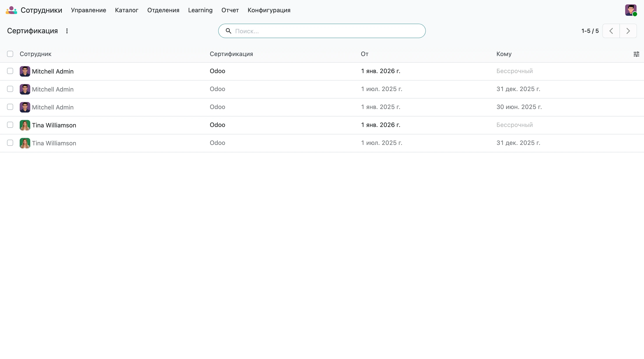
Task: Expand the Конфигурация menu
Action: [x=269, y=10]
